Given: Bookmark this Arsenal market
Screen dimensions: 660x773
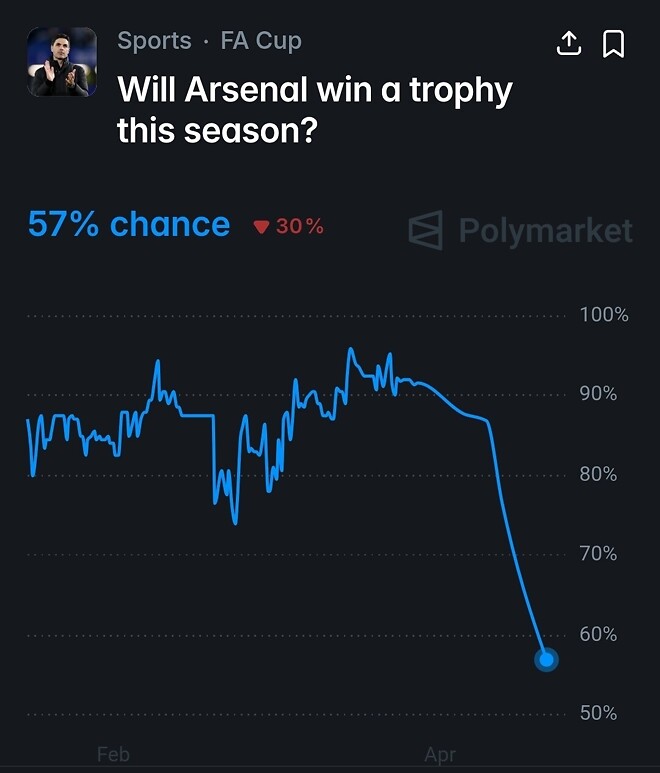Looking at the screenshot, I should (x=613, y=44).
